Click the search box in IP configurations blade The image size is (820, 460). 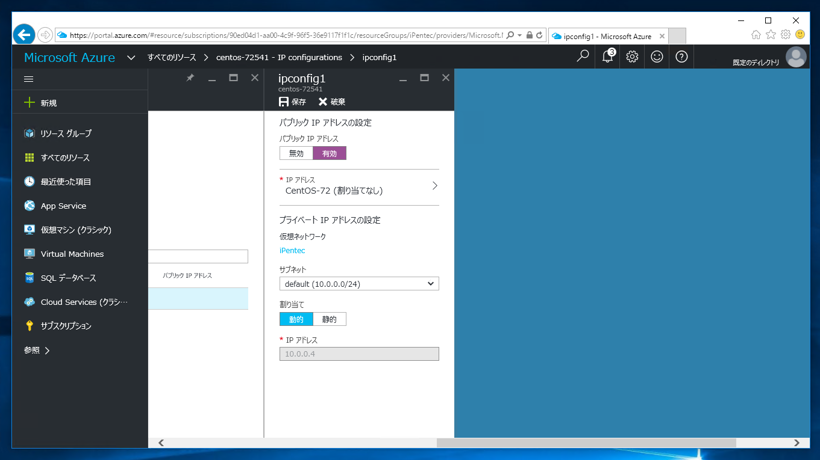(198, 256)
